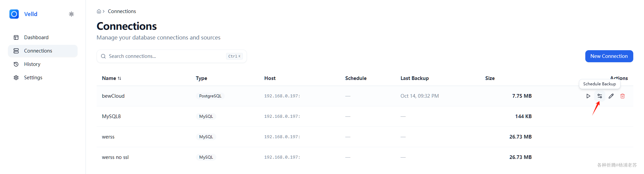Viewport: 644px width, 174px height.
Task: Select the werss connection row
Action: point(108,137)
